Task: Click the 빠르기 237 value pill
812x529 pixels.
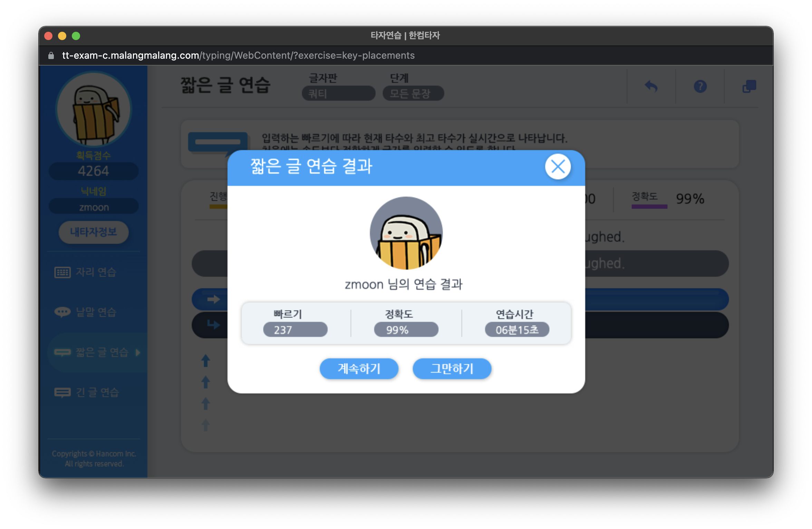Action: pyautogui.click(x=295, y=330)
